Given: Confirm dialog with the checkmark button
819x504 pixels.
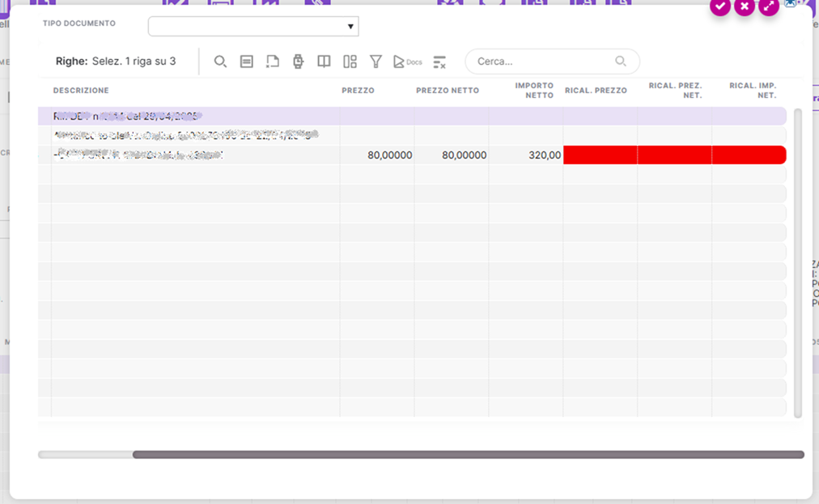Looking at the screenshot, I should [720, 6].
